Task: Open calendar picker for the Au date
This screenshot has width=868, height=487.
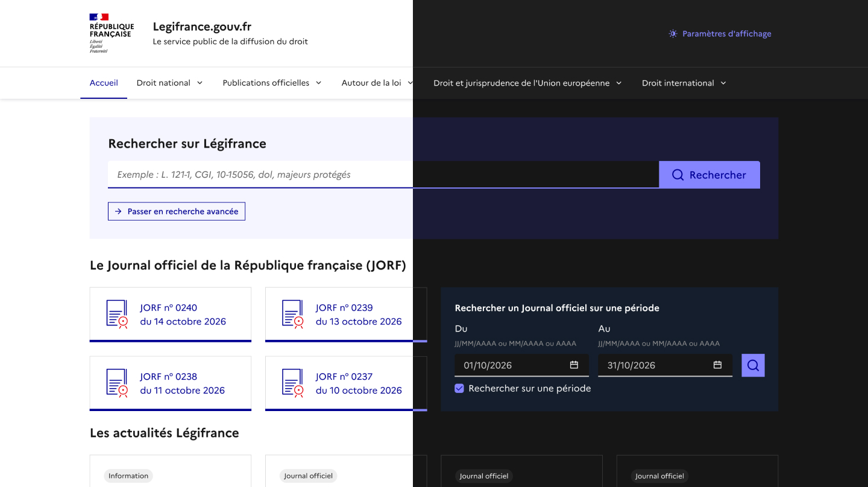Action: click(717, 365)
